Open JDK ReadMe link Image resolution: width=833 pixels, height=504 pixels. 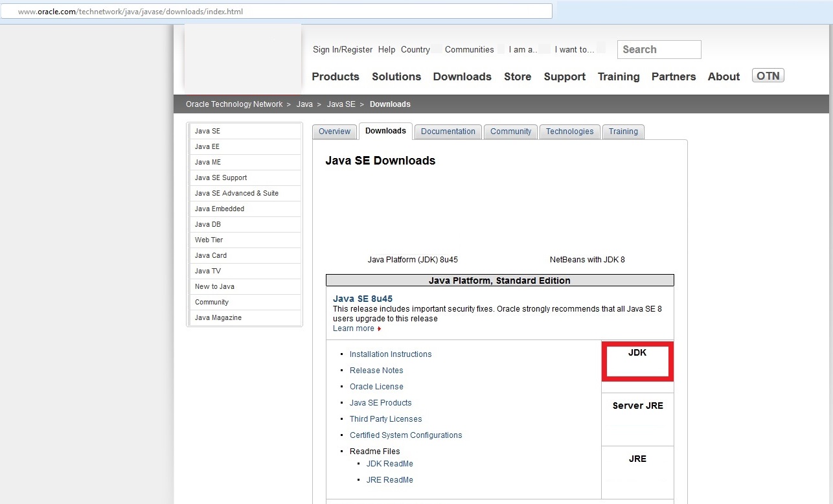click(390, 464)
